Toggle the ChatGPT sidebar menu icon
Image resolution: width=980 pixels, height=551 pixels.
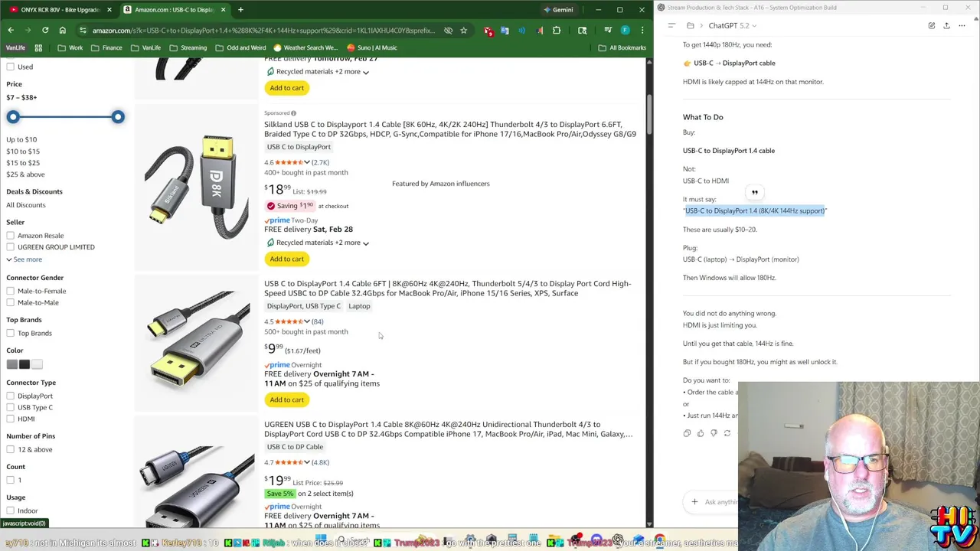tap(671, 25)
